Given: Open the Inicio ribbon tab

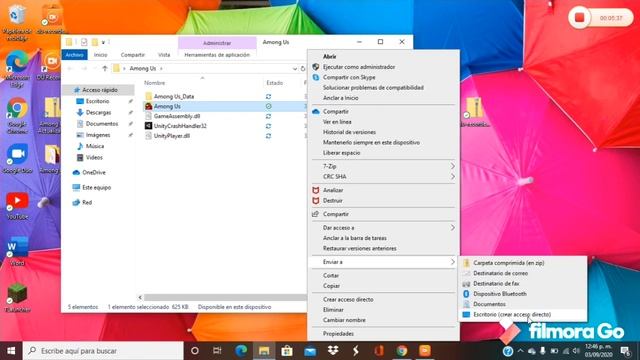Looking at the screenshot, I should 100,54.
